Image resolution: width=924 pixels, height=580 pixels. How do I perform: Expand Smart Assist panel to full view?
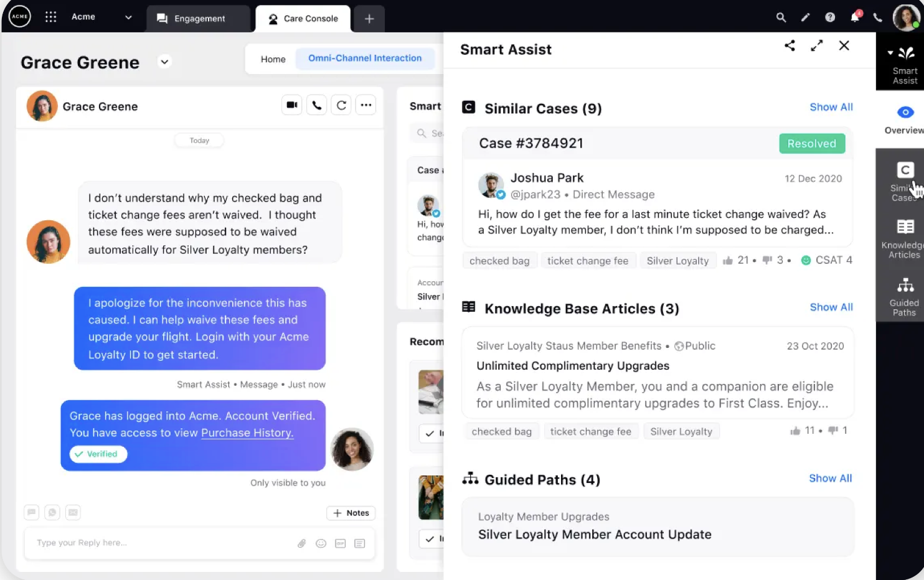point(817,45)
